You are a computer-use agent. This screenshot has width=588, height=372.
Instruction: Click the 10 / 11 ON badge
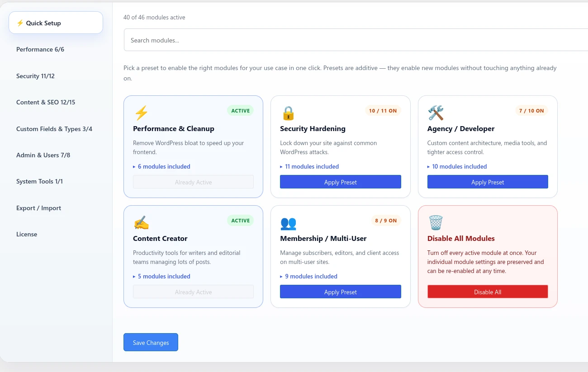tap(383, 111)
